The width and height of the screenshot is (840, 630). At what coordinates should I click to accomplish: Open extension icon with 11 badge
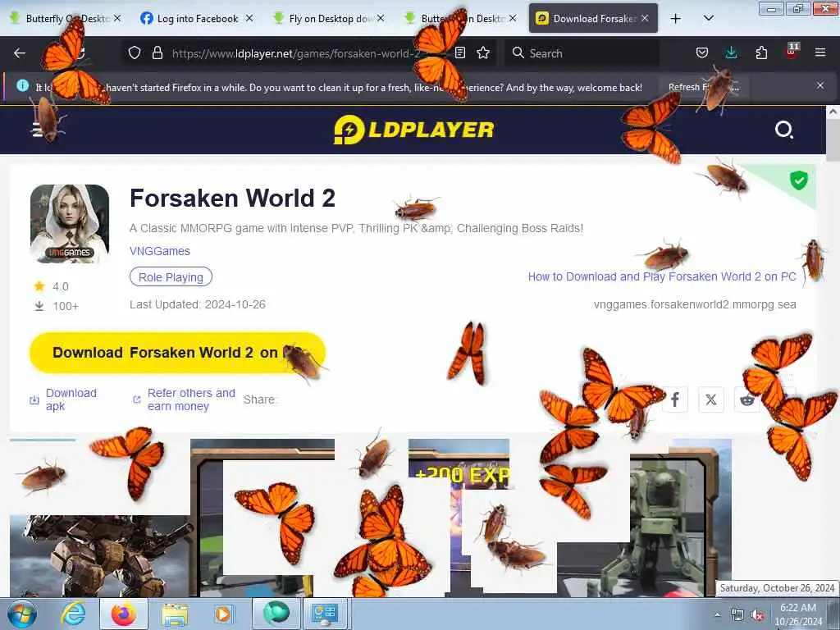click(x=792, y=52)
